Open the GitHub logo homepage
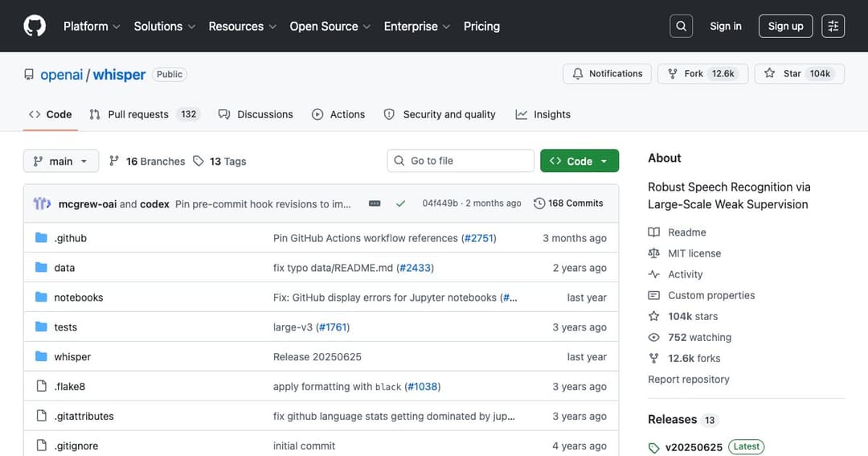The height and width of the screenshot is (456, 868). pyautogui.click(x=35, y=26)
